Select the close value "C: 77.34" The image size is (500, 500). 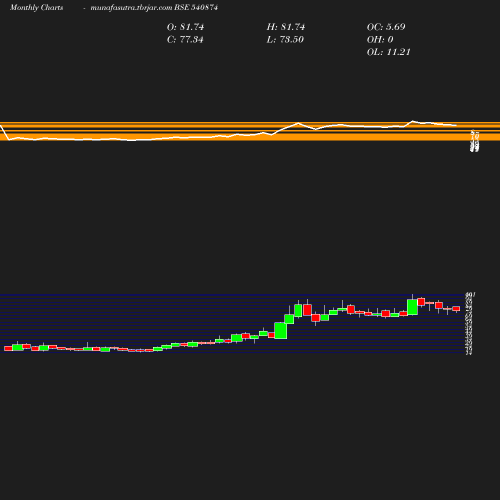pyautogui.click(x=185, y=40)
